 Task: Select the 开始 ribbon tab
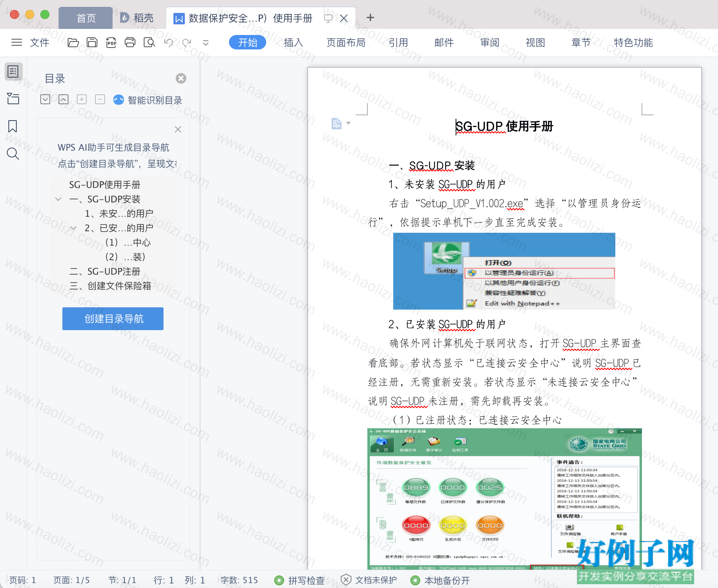pyautogui.click(x=248, y=42)
